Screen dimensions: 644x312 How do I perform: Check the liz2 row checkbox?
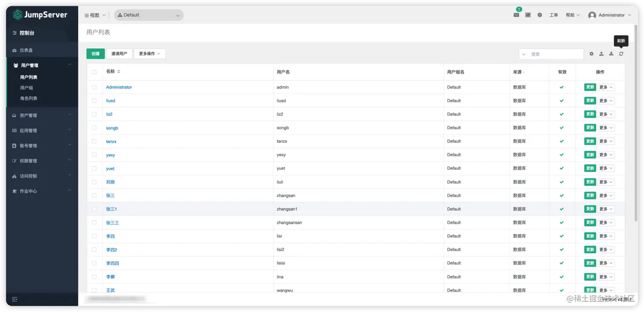coord(94,114)
